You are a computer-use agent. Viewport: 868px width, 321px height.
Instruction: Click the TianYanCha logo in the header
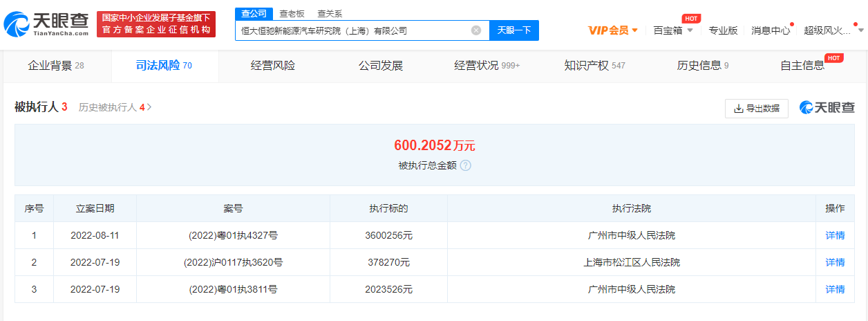coord(46,24)
